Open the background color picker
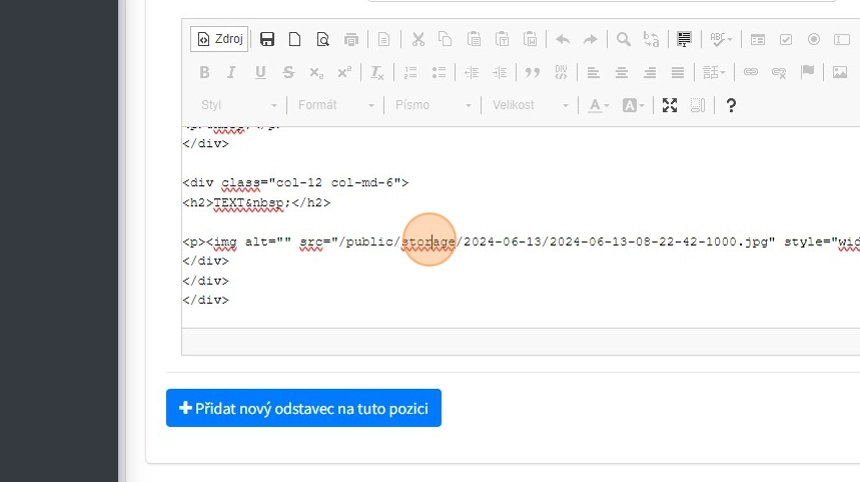The image size is (860, 482). [x=633, y=105]
